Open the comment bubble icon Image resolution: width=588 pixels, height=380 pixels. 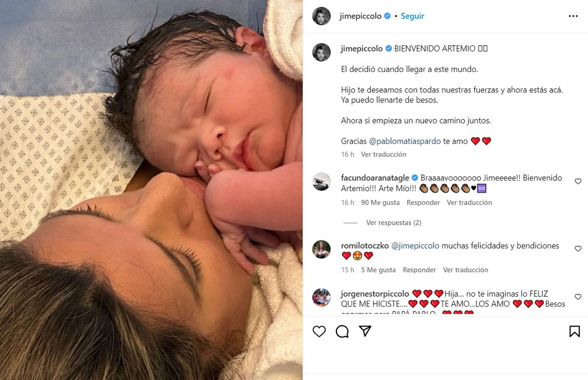coord(342,332)
